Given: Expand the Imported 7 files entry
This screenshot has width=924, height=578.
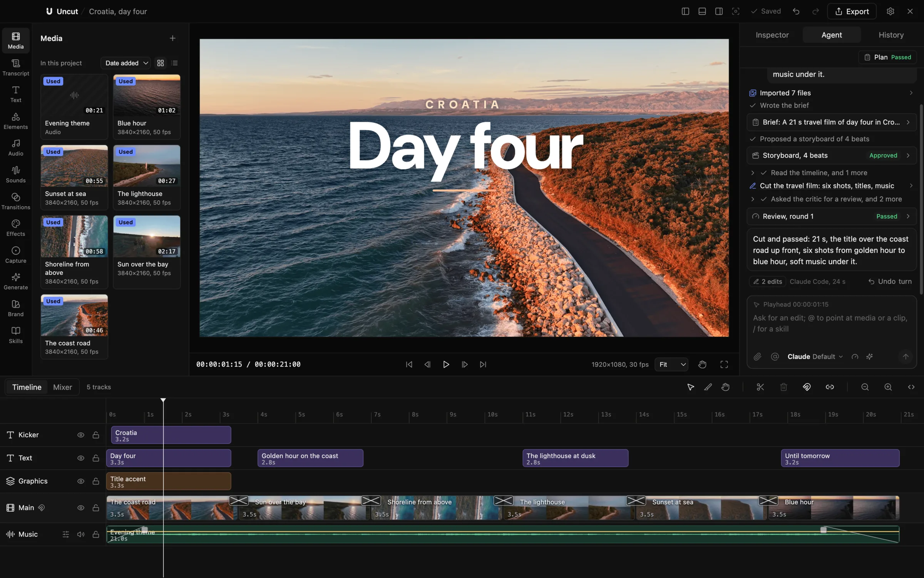Looking at the screenshot, I should (831, 93).
